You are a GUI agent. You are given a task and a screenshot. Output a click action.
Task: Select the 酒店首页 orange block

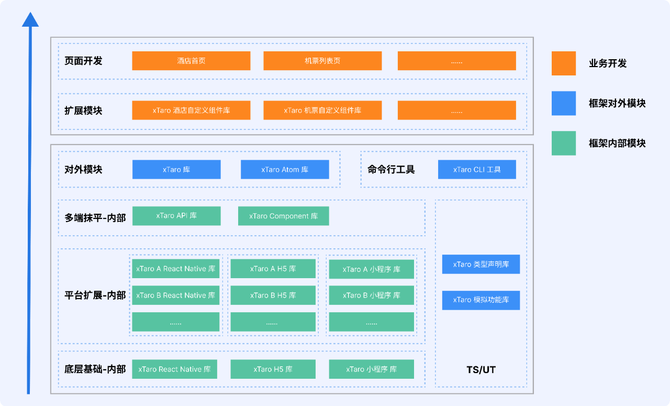191,61
